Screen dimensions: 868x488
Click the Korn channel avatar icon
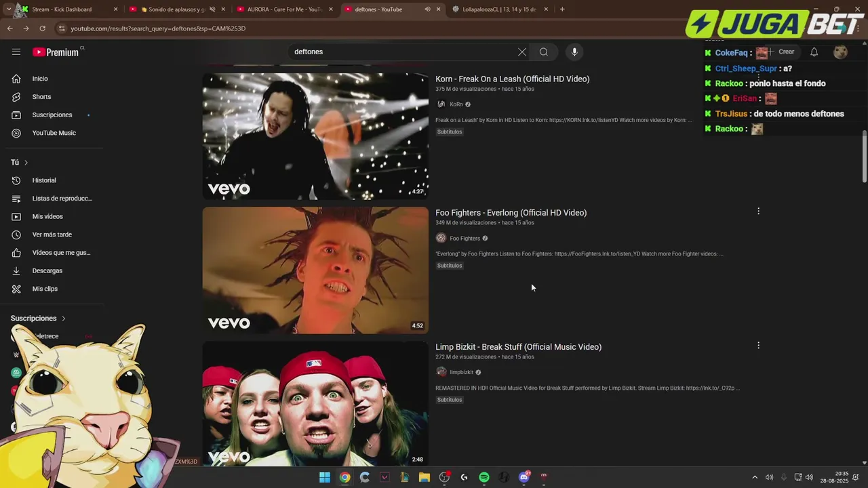click(x=441, y=104)
